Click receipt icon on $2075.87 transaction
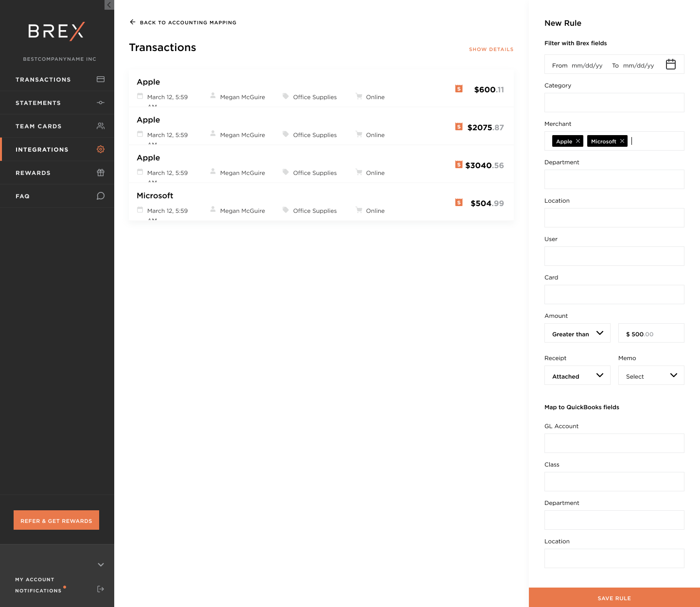This screenshot has width=700, height=607. click(459, 126)
